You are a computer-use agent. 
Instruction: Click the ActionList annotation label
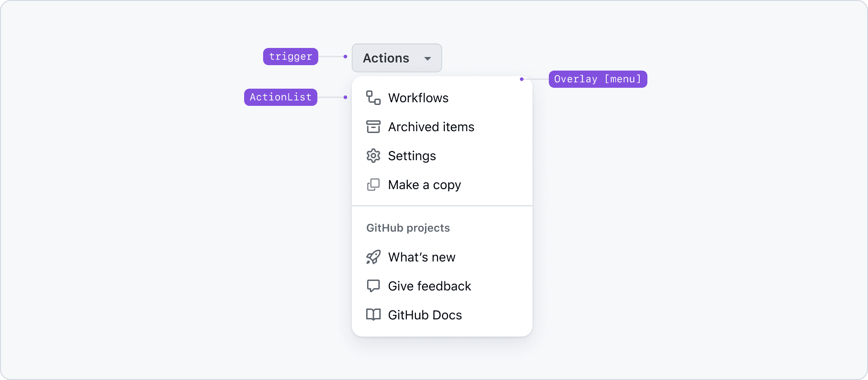pyautogui.click(x=280, y=97)
